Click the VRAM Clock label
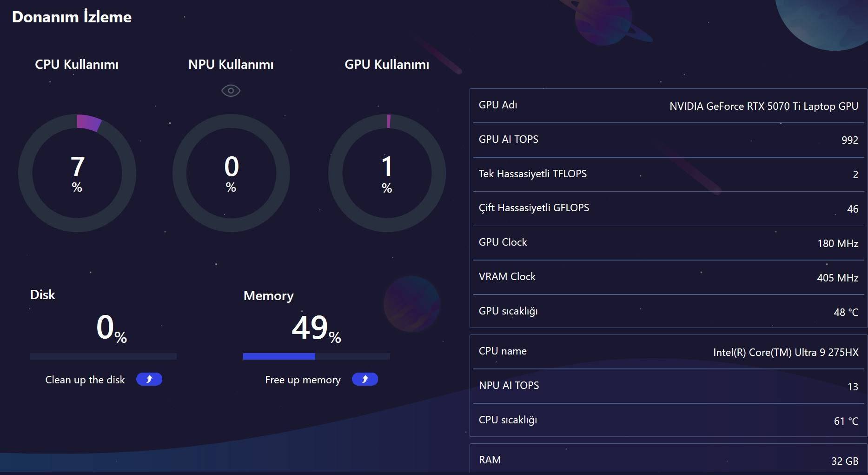Image resolution: width=868 pixels, height=475 pixels. coord(507,277)
